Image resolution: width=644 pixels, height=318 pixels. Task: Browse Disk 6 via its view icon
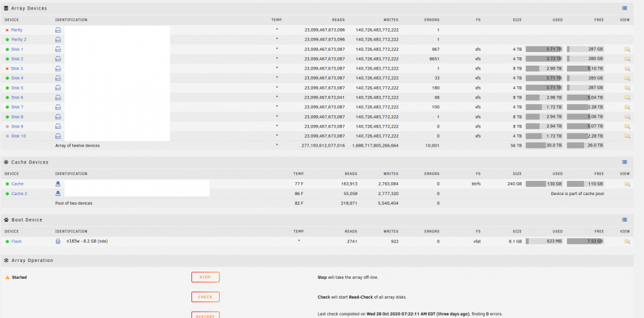pyautogui.click(x=627, y=98)
